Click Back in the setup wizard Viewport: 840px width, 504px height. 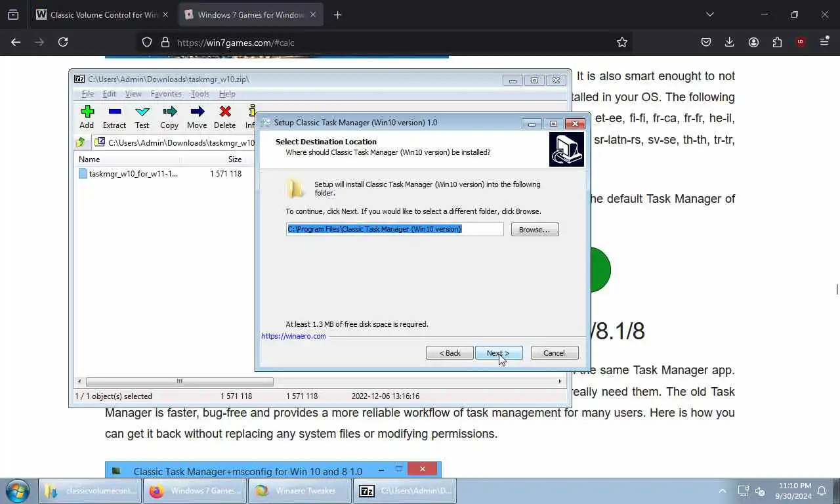(x=450, y=353)
